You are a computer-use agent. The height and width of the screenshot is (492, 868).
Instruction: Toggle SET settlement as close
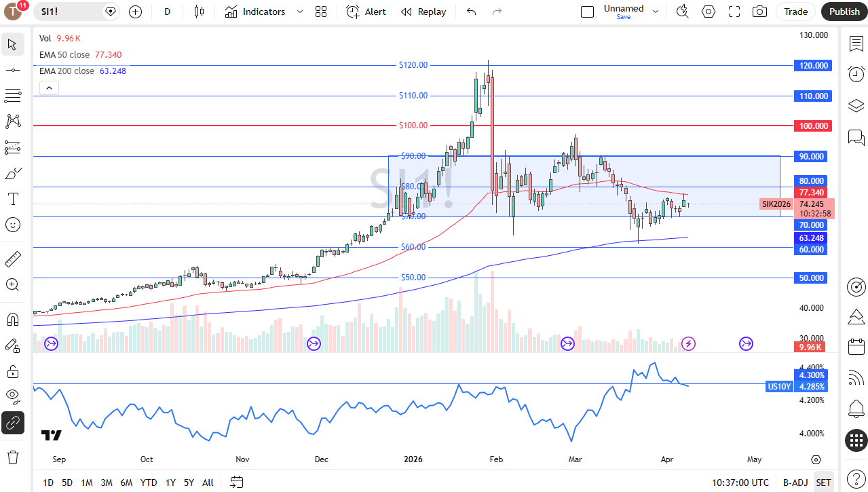(x=823, y=482)
